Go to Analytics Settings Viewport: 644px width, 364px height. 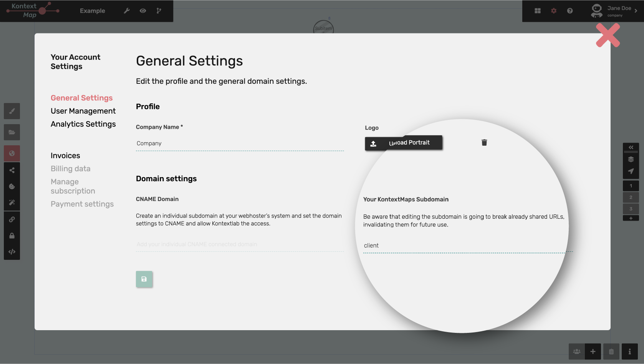point(83,124)
